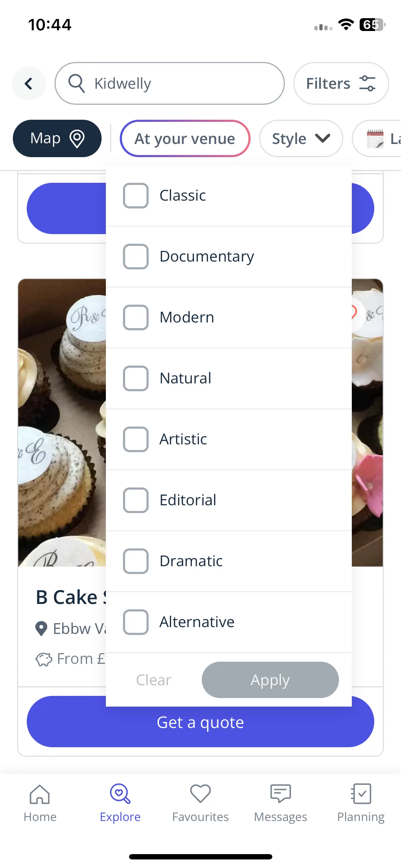Viewport: 401px width, 868px height.
Task: Tick the Modern checkbox
Action: pyautogui.click(x=136, y=317)
